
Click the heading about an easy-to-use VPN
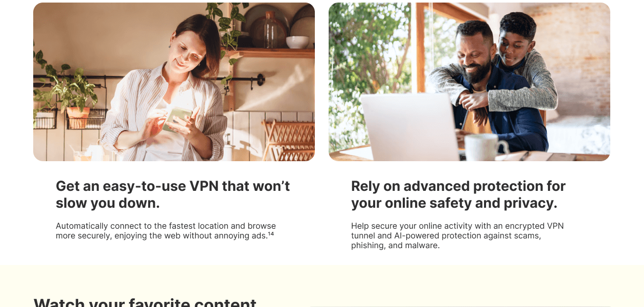click(173, 194)
